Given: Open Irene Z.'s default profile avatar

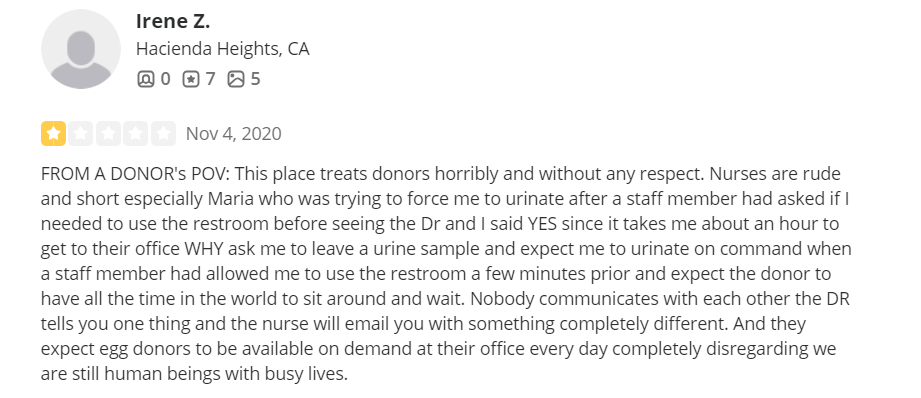Looking at the screenshot, I should click(x=81, y=49).
